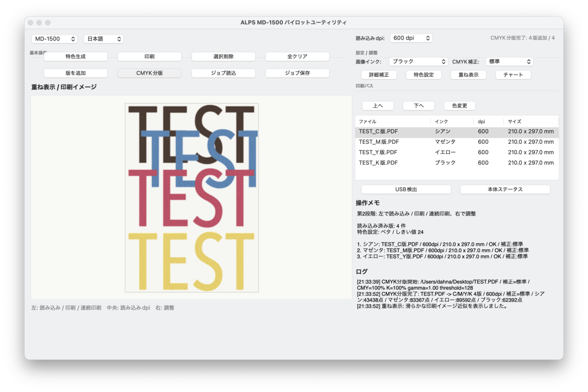The width and height of the screenshot is (588, 392).
Task: Click the ファイル column header
Action: [x=392, y=121]
